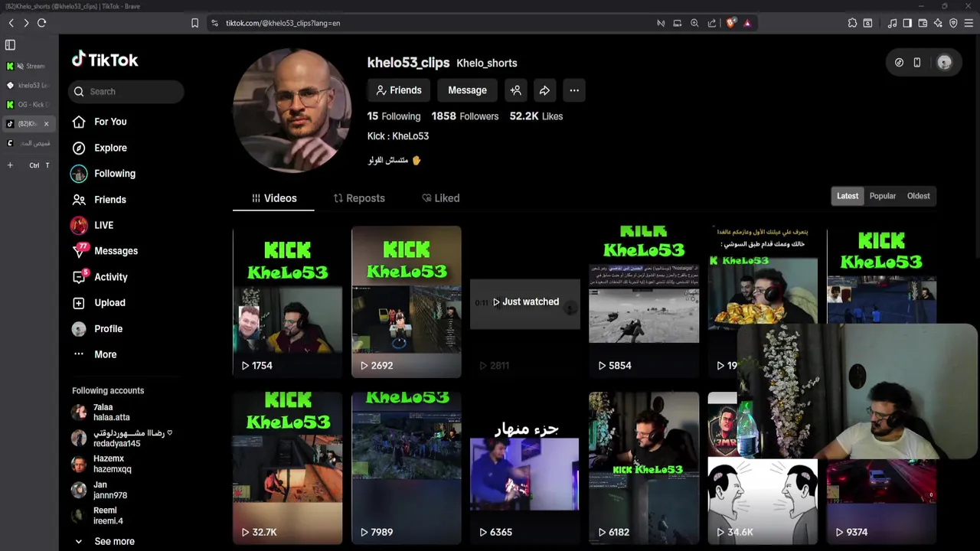Image resolution: width=980 pixels, height=551 pixels.
Task: Reload the TikTok page
Action: 41,23
